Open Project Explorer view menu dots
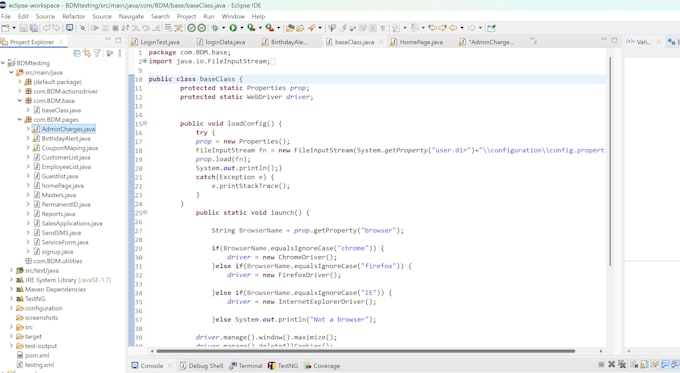The width and height of the screenshot is (680, 373). coord(120,53)
